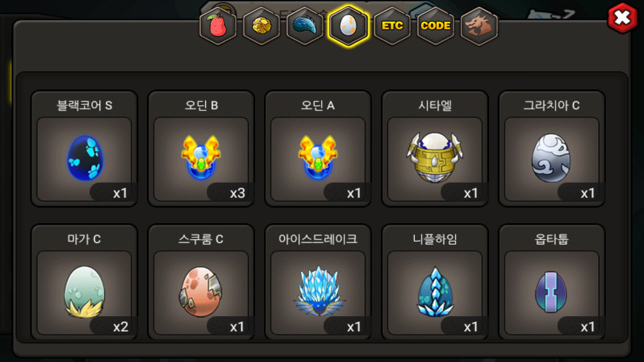Open the red fruit category tab
The image size is (644, 362).
point(218,26)
